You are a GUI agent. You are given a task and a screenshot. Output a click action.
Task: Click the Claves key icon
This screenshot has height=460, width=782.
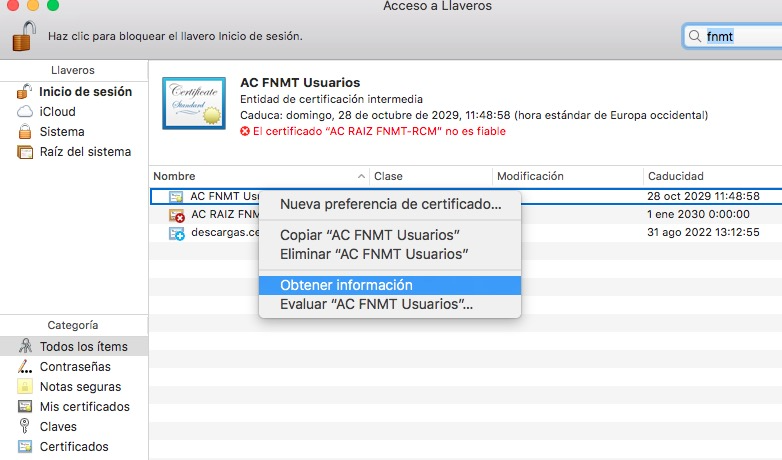24,426
